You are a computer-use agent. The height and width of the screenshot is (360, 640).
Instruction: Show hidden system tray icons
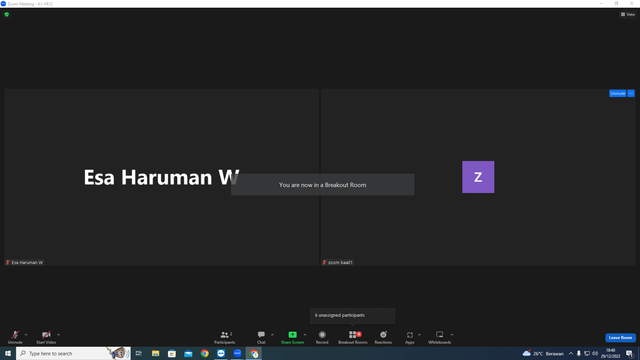[x=571, y=353]
